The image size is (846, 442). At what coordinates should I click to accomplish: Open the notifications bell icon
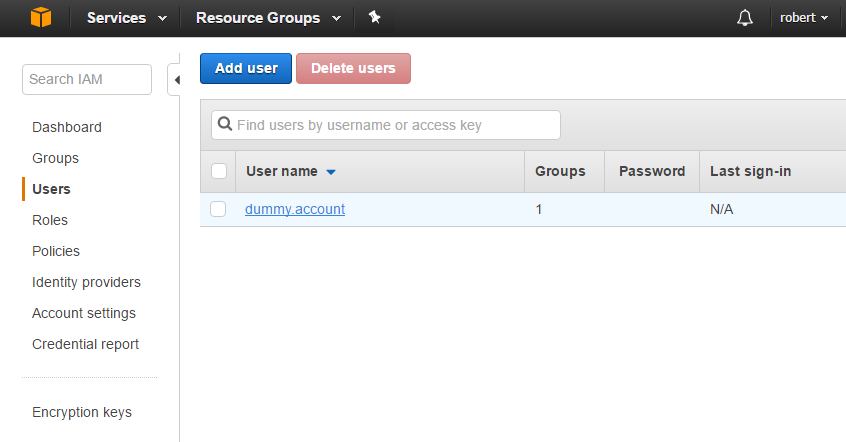coord(745,18)
